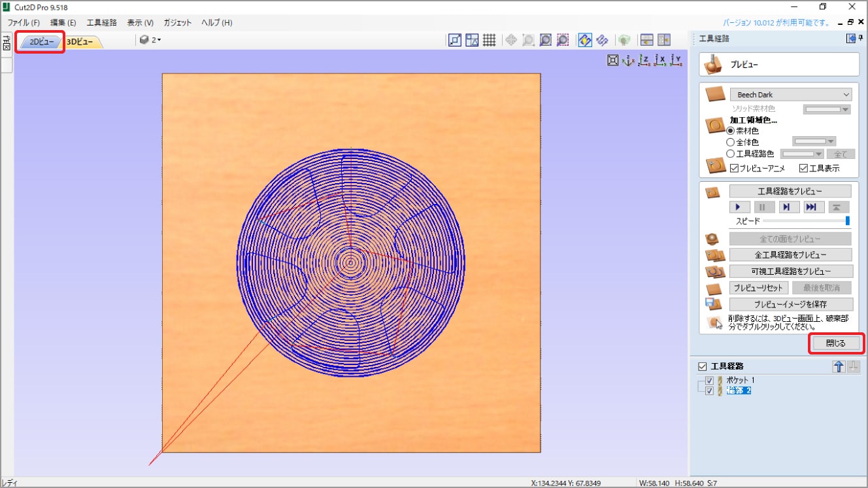Viewport: 868px width, 488px height.
Task: Click the zoom to selection toolbar icon
Action: 563,41
